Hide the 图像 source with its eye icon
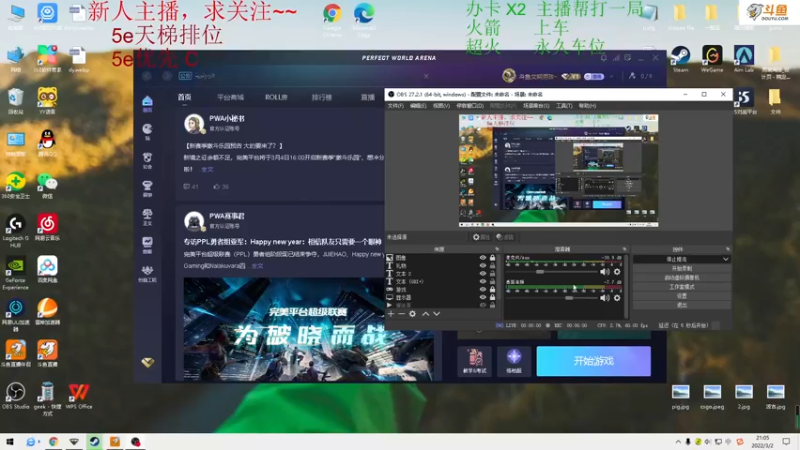This screenshot has height=450, width=800. click(483, 258)
